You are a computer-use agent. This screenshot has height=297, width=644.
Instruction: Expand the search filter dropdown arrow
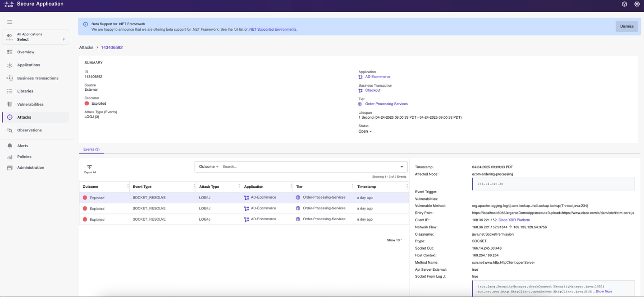(x=402, y=167)
